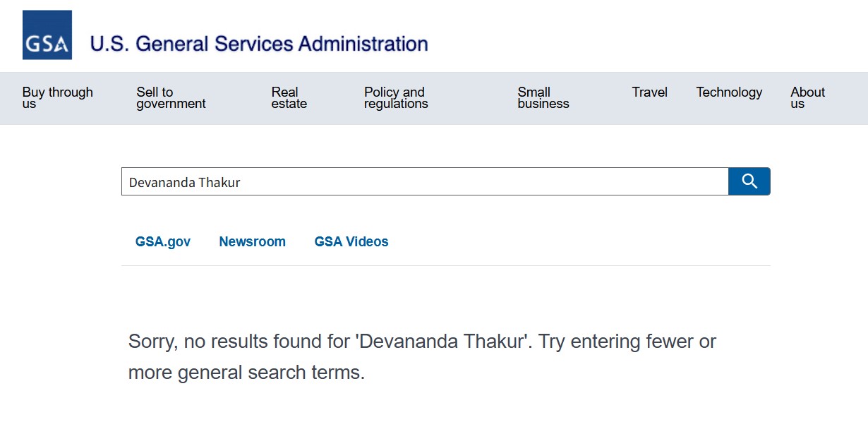868x446 pixels.
Task: Open the Buy through us menu
Action: [x=57, y=97]
